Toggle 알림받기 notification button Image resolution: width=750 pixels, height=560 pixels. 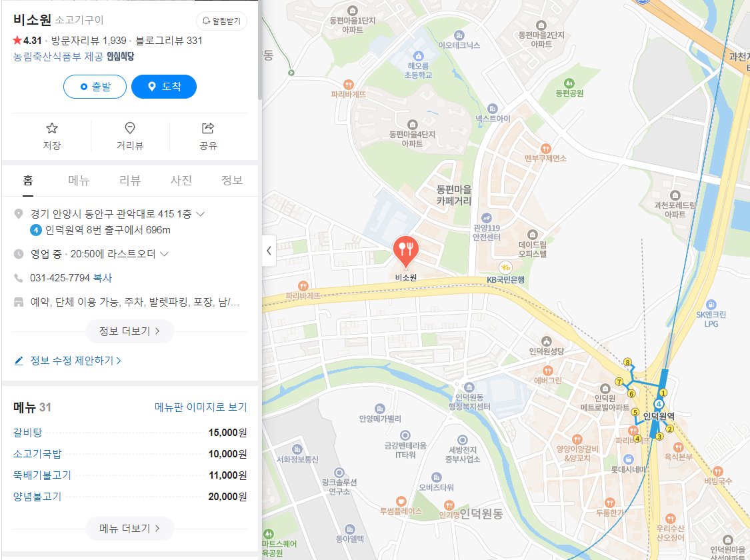coord(221,21)
